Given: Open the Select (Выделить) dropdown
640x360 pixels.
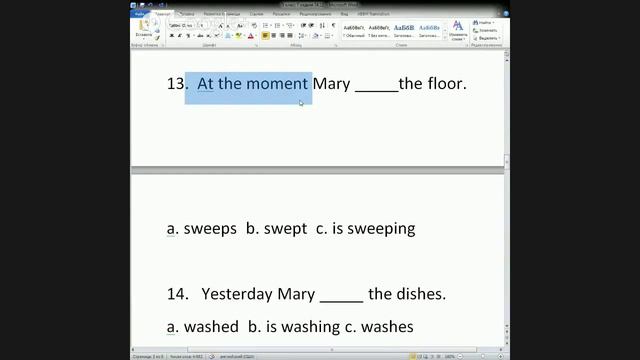Looking at the screenshot, I should click(486, 38).
